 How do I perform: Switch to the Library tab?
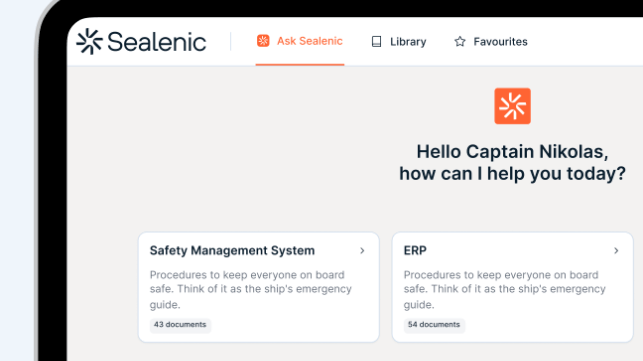point(399,41)
